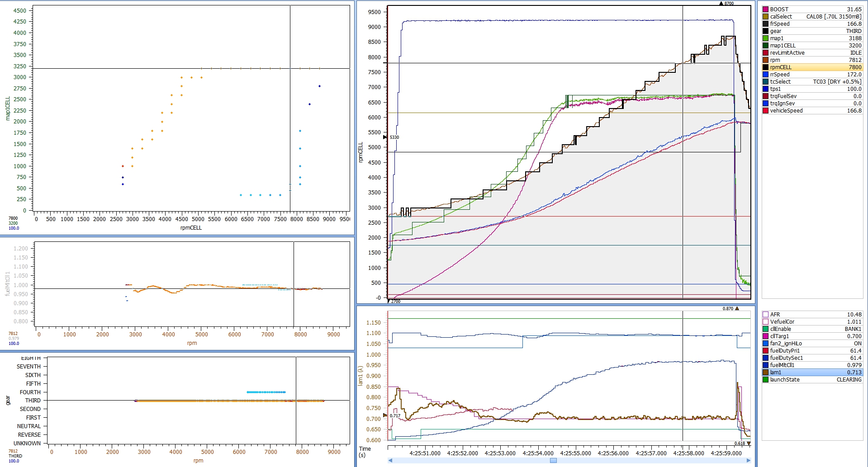Screen dimensions: 868x467
Task: Select the rpmCELL channel in legend
Action: point(812,67)
